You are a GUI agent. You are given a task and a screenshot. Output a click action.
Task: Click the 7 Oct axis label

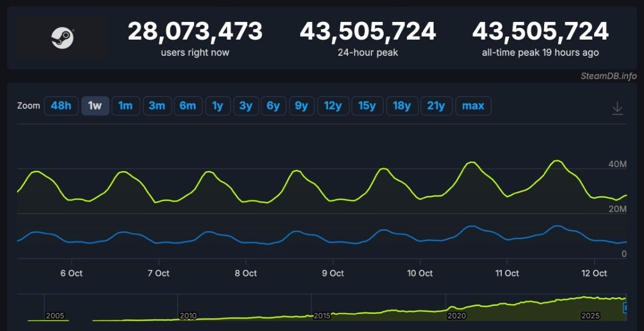pos(158,273)
